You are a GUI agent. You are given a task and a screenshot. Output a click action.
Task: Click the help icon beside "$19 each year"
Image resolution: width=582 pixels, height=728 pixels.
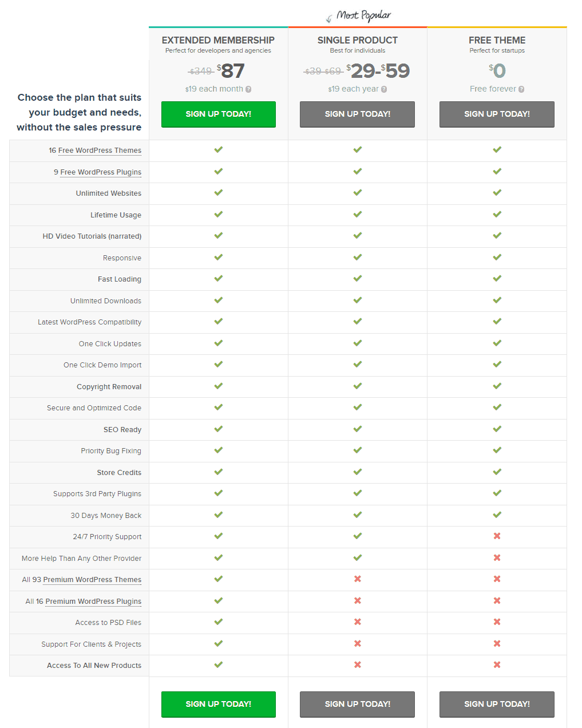384,89
